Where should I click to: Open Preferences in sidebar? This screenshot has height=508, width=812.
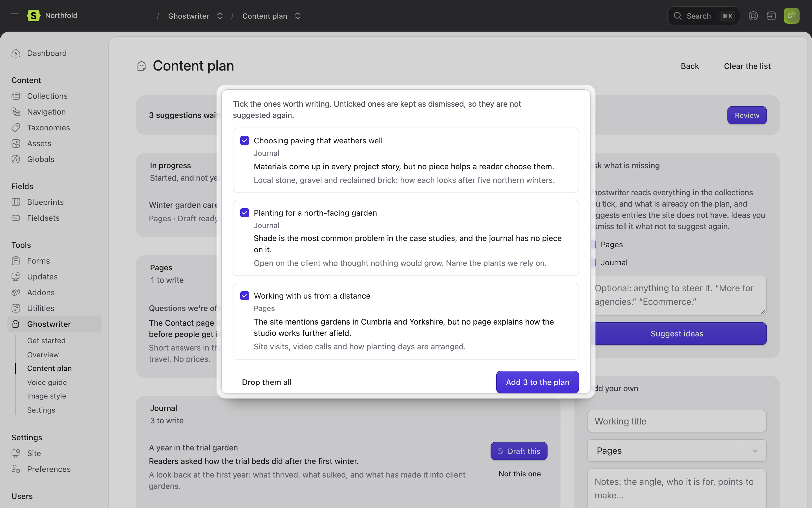click(49, 469)
